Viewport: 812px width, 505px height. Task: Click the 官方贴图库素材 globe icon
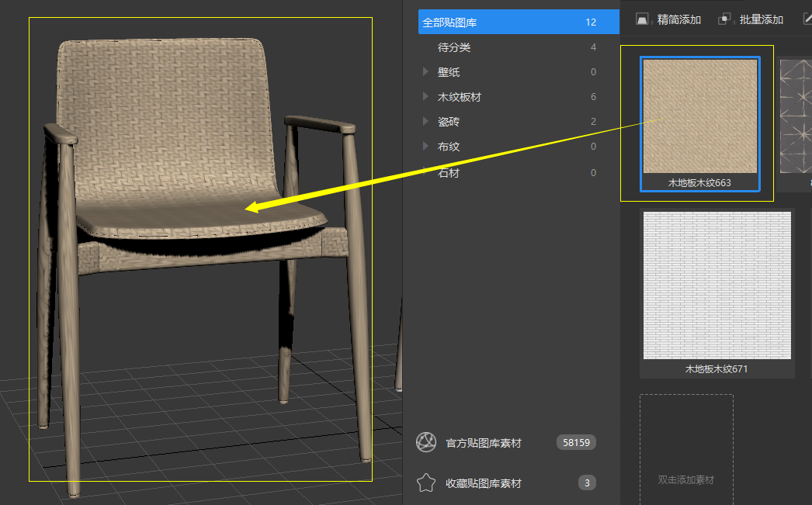[426, 442]
